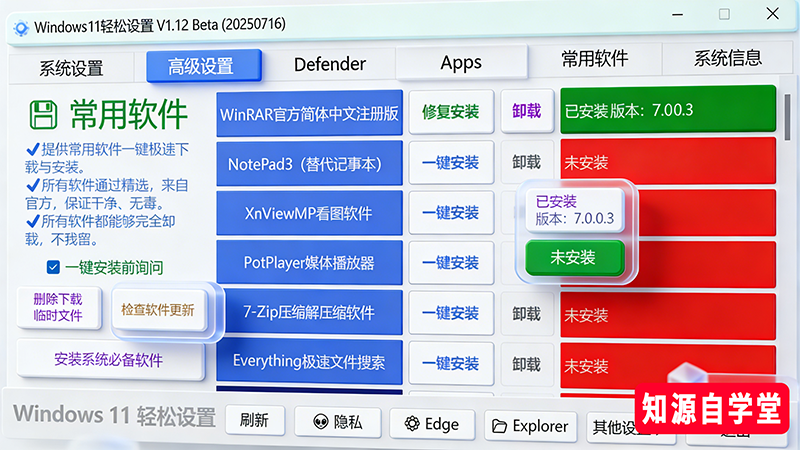Open the 系统信息 tab
Image resolution: width=800 pixels, height=450 pixels.
(728, 58)
